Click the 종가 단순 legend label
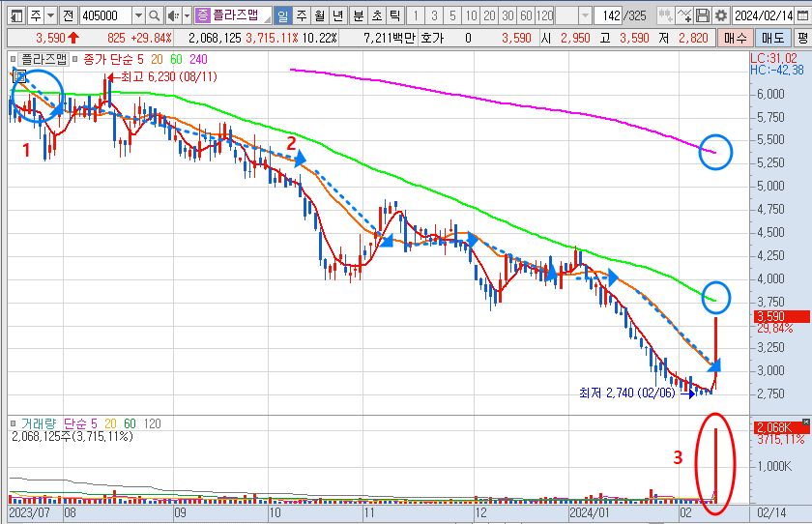812x524 pixels. (x=108, y=60)
